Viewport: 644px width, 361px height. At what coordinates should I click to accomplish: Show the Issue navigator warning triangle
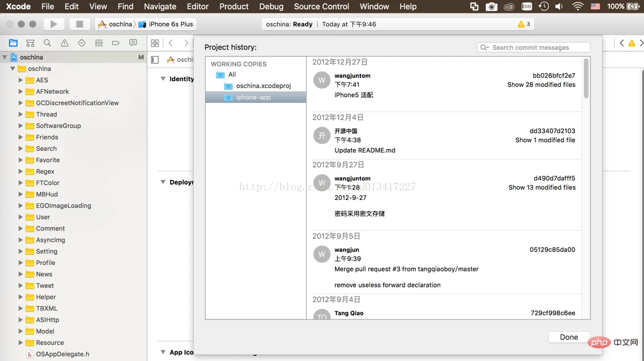(65, 43)
